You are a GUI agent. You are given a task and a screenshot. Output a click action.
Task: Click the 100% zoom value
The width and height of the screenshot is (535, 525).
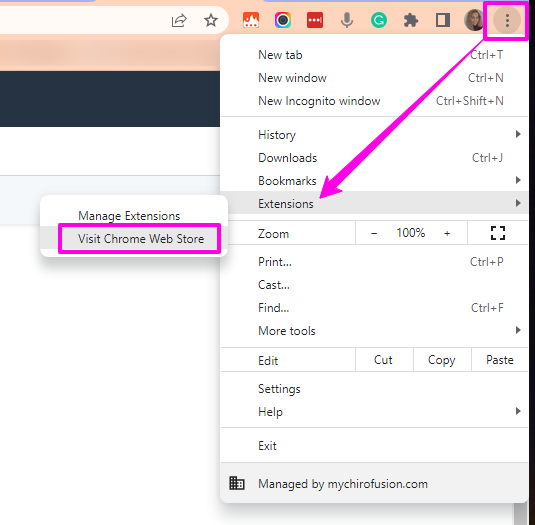(x=410, y=233)
